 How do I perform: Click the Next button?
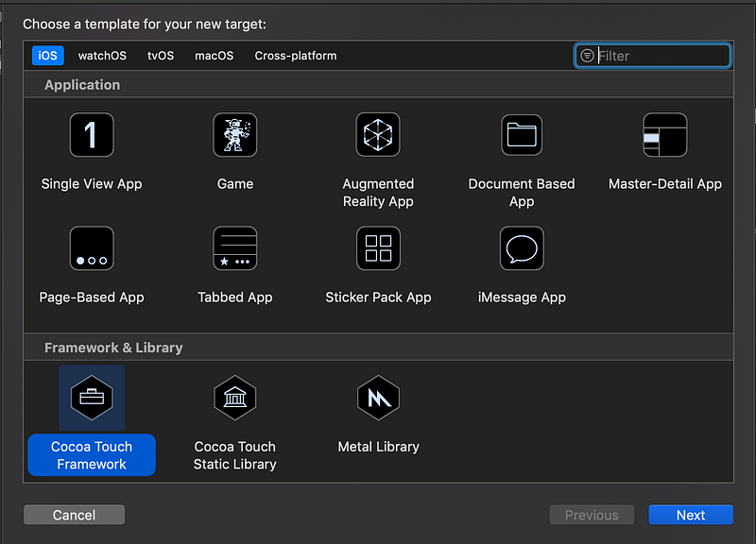(691, 515)
